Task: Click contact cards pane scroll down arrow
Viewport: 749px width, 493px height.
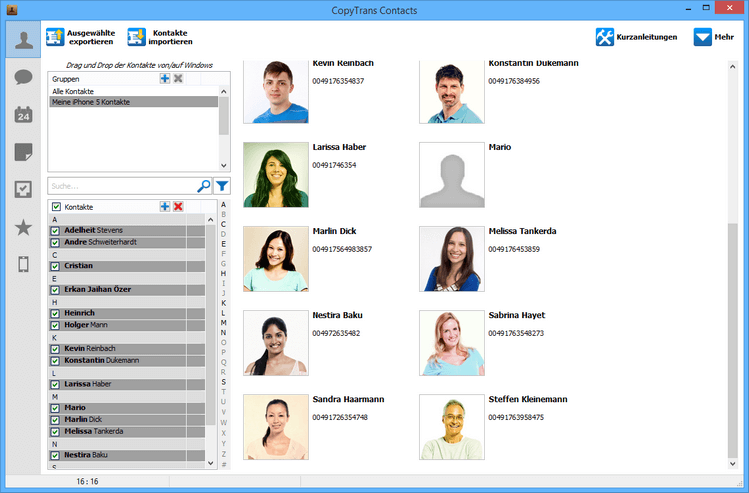Action: (733, 464)
